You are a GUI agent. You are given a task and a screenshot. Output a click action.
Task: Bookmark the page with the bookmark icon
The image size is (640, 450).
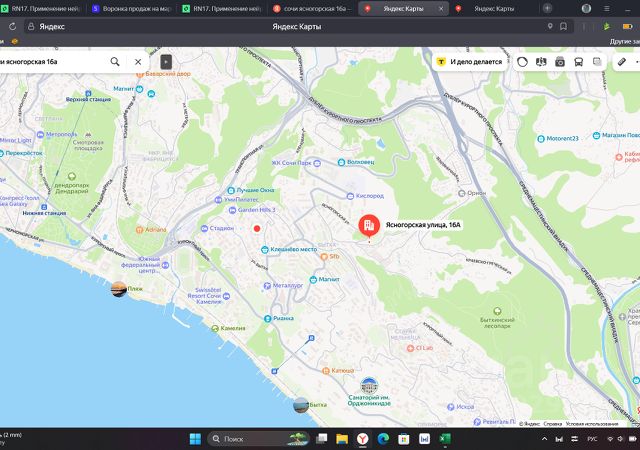coord(563,27)
